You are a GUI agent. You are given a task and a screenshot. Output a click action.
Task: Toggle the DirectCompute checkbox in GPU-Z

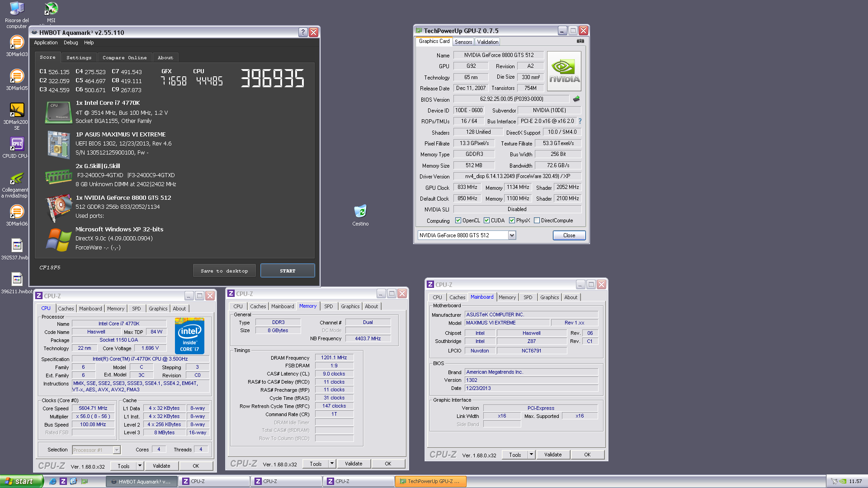(x=537, y=221)
